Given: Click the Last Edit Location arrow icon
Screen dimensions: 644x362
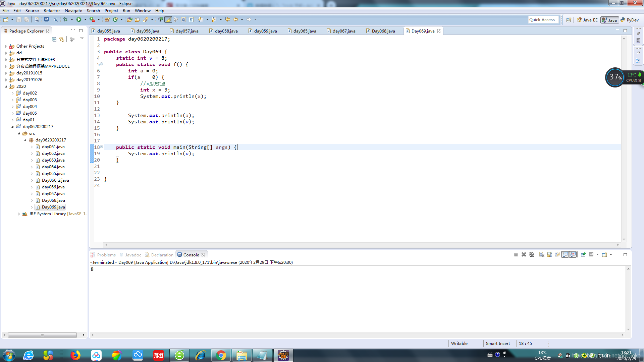Looking at the screenshot, I should pos(227,20).
